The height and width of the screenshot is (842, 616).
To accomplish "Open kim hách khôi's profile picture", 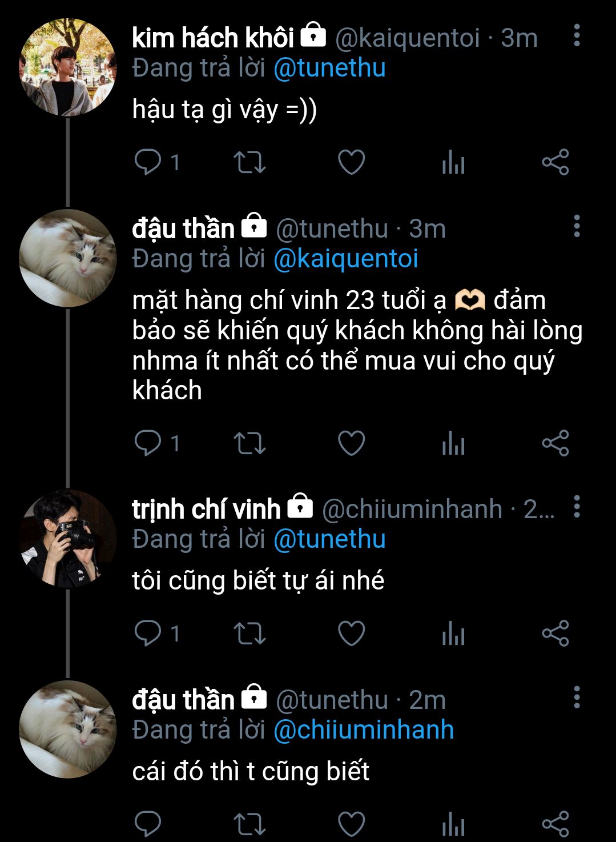I will pos(67,67).
